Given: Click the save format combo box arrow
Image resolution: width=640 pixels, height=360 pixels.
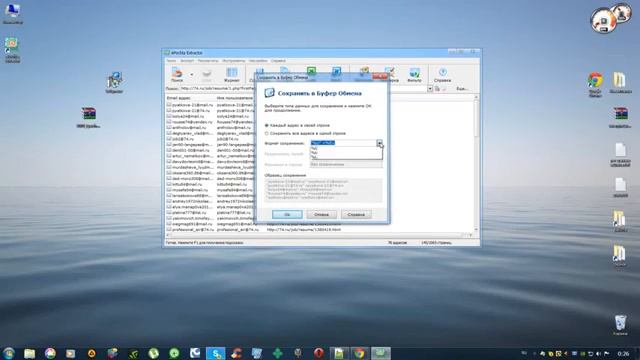Looking at the screenshot, I should [x=380, y=143].
